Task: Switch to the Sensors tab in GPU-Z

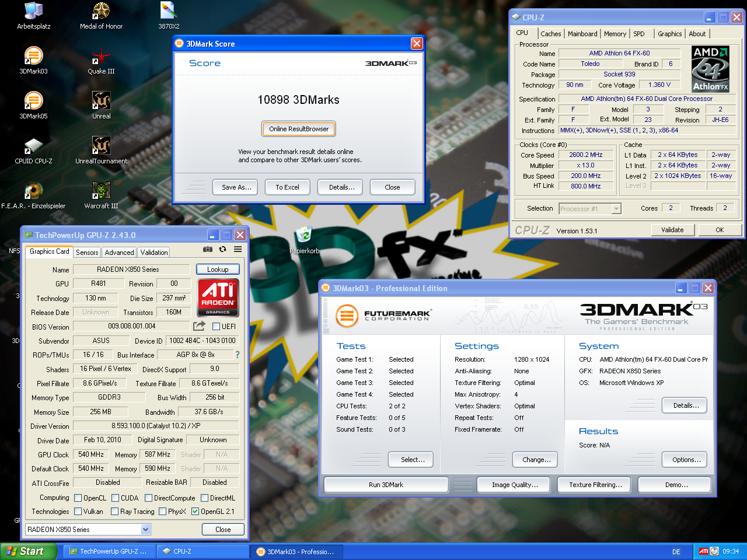Action: tap(87, 253)
